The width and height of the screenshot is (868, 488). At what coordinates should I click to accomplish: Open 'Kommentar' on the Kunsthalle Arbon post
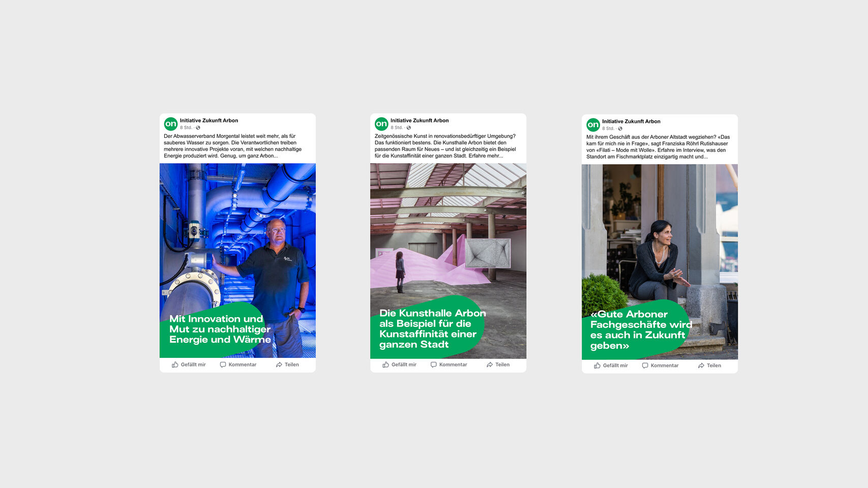[448, 364]
